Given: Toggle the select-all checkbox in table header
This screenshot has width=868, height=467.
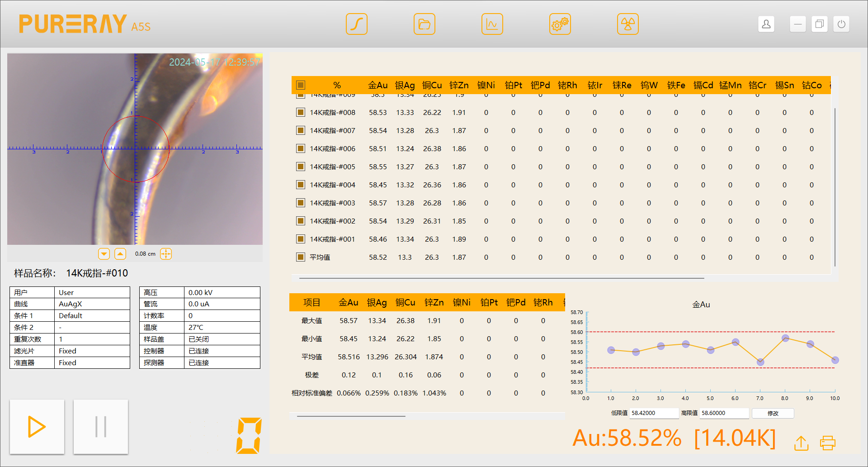Looking at the screenshot, I should (301, 85).
